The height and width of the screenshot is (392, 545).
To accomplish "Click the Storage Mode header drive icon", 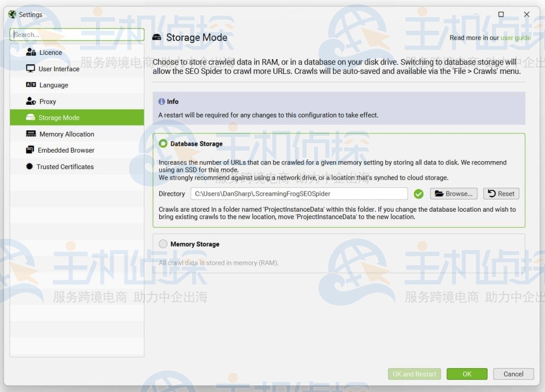I will pos(157,37).
